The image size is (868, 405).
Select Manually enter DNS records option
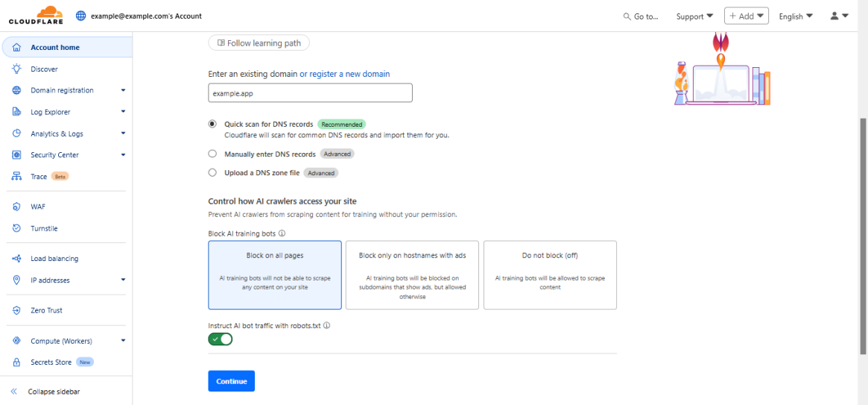(212, 154)
